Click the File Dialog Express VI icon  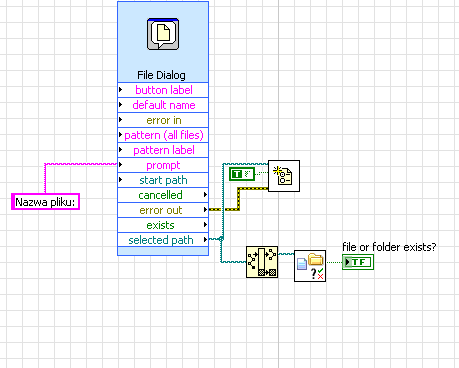[x=163, y=34]
